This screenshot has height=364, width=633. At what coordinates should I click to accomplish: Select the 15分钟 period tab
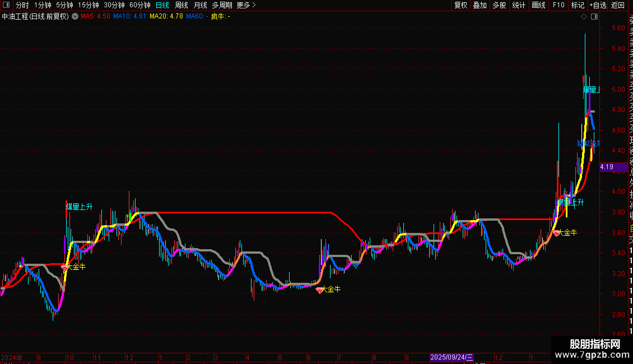[89, 5]
